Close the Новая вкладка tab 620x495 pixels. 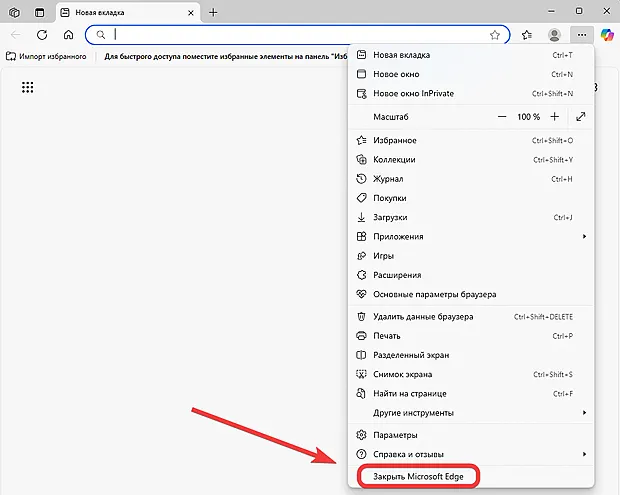tap(191, 13)
